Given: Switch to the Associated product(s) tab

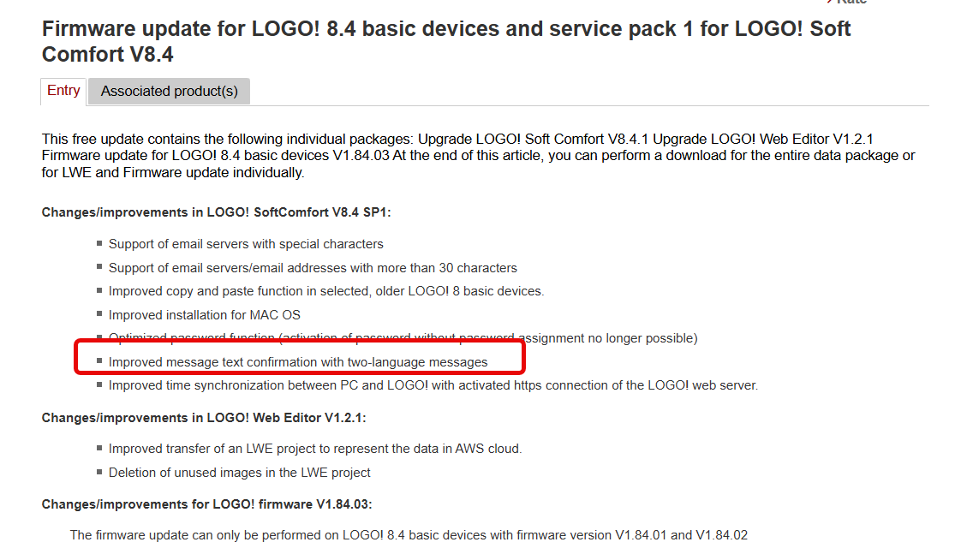Looking at the screenshot, I should pyautogui.click(x=169, y=91).
